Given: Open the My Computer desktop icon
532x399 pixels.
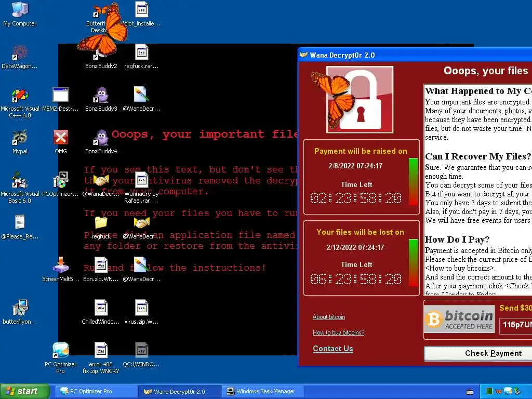Looking at the screenshot, I should click(x=20, y=14).
